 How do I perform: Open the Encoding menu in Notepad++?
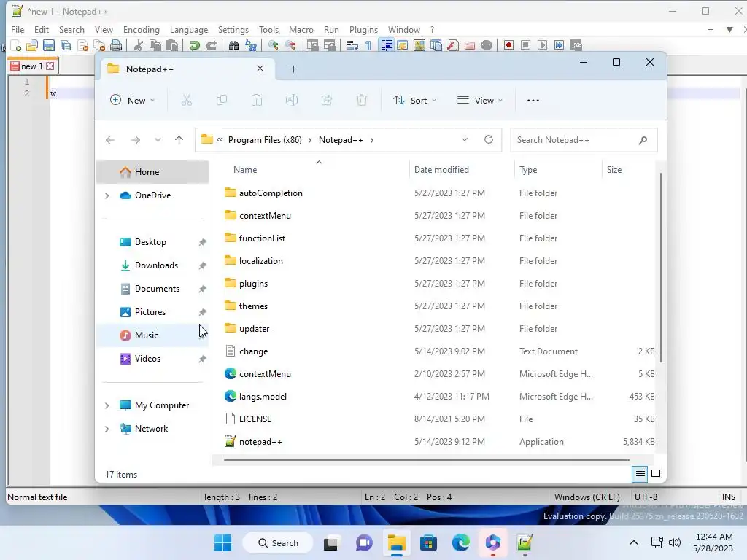pyautogui.click(x=141, y=29)
